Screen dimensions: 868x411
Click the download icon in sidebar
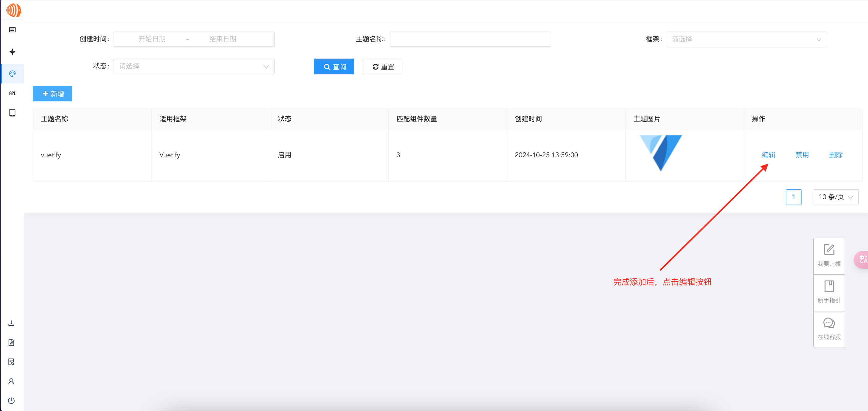point(11,323)
